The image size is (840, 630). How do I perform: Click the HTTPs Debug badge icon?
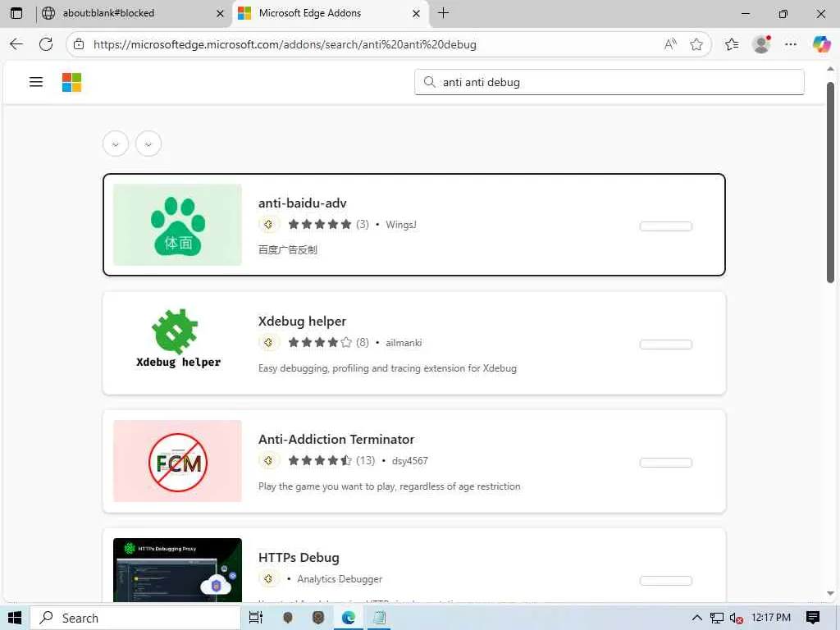coord(269,578)
